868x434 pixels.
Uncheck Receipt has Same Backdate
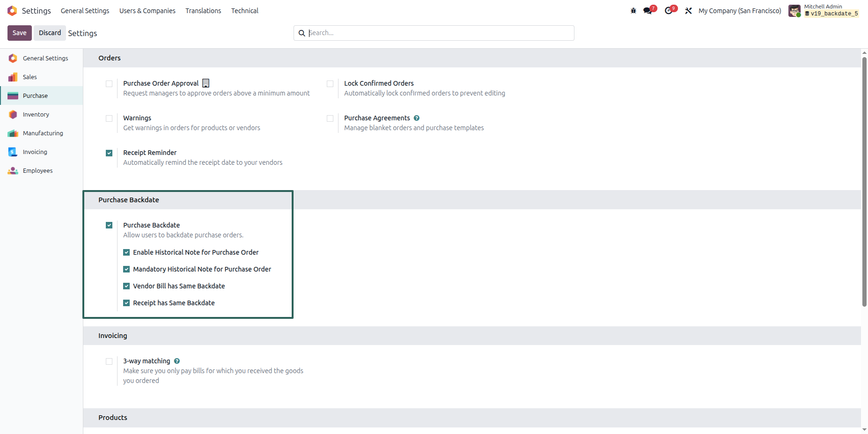click(126, 303)
